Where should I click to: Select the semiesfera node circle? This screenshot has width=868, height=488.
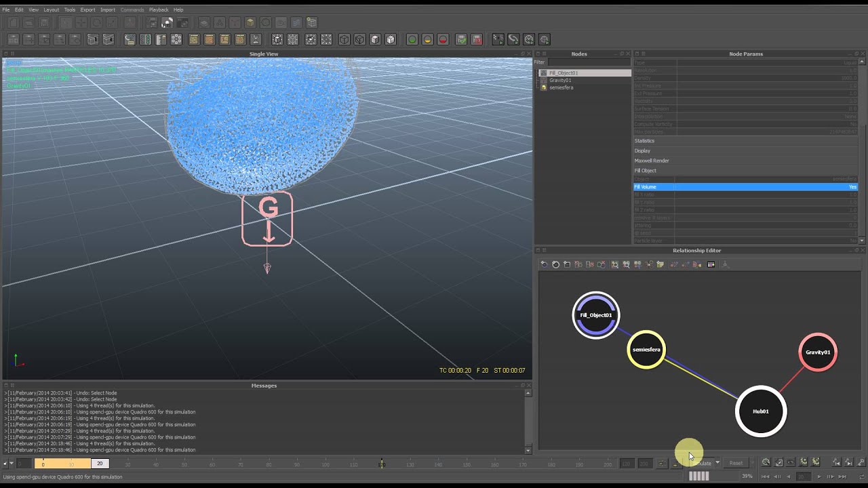pyautogui.click(x=646, y=350)
